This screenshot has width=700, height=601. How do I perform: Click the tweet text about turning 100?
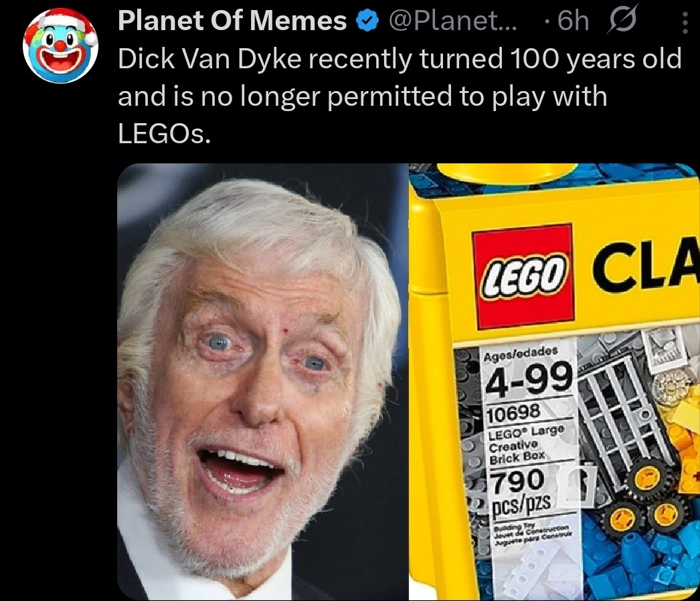[400, 96]
